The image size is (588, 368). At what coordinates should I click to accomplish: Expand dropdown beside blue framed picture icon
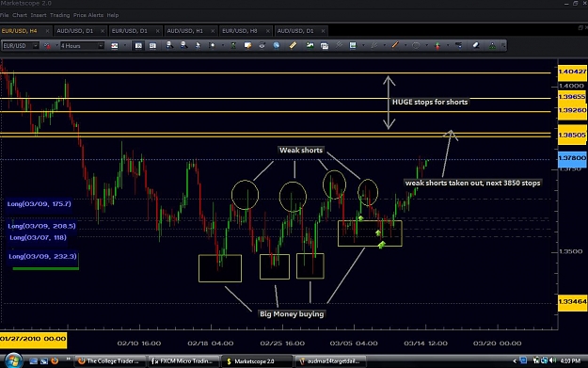coord(363,46)
